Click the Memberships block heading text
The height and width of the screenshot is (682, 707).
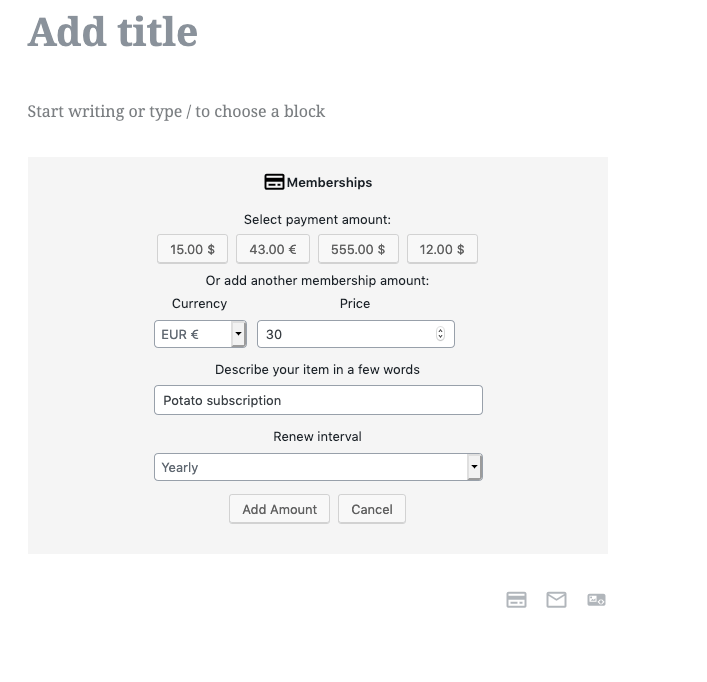click(x=329, y=182)
